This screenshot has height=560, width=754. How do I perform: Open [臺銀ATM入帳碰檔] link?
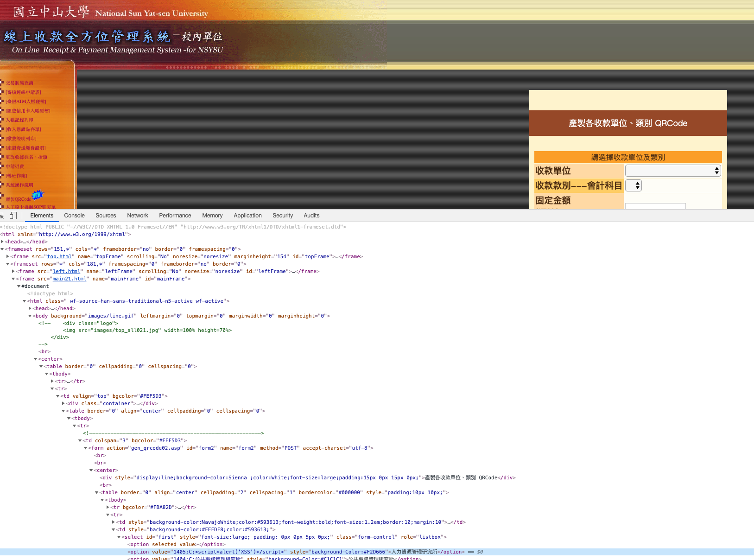pyautogui.click(x=26, y=102)
